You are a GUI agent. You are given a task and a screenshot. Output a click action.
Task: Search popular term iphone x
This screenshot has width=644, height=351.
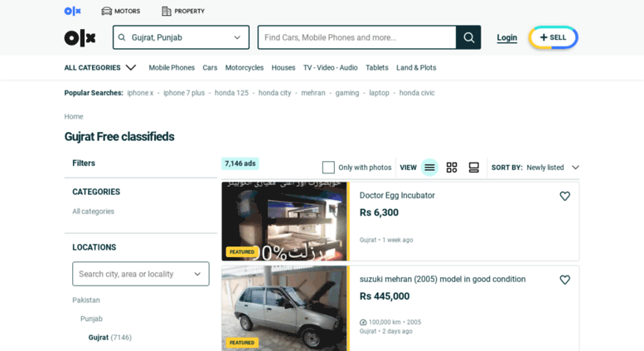point(140,93)
